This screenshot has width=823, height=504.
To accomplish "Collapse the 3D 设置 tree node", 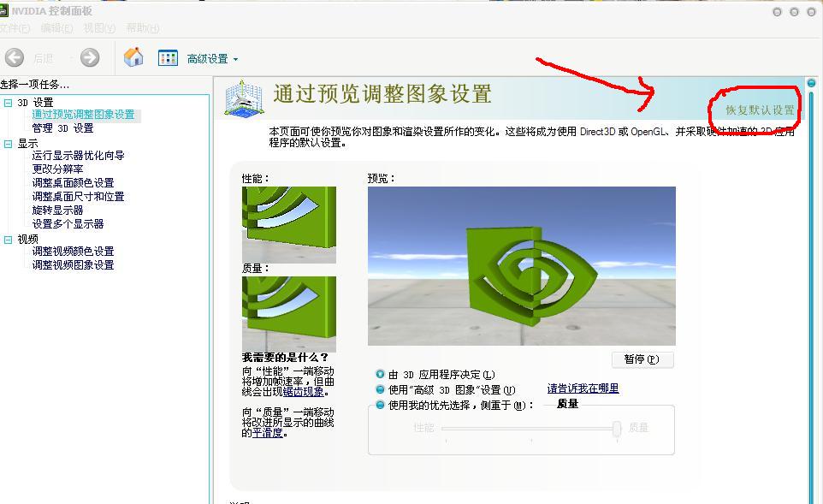I will pyautogui.click(x=8, y=103).
